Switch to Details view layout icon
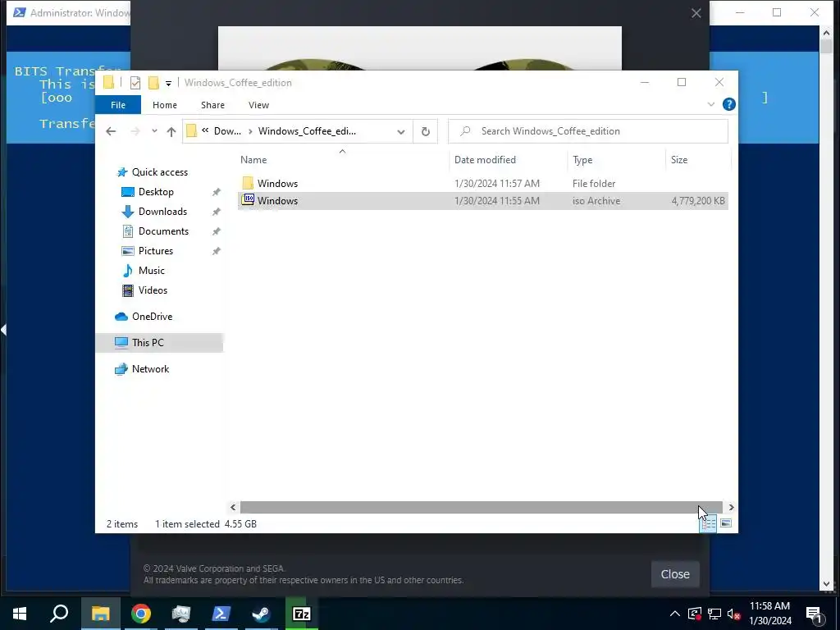Image resolution: width=840 pixels, height=630 pixels. click(x=708, y=523)
